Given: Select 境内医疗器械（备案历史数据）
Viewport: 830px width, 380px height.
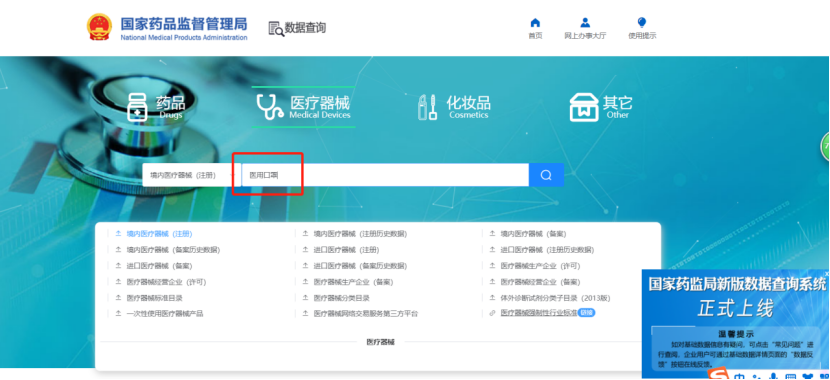Looking at the screenshot, I should click(x=173, y=250).
